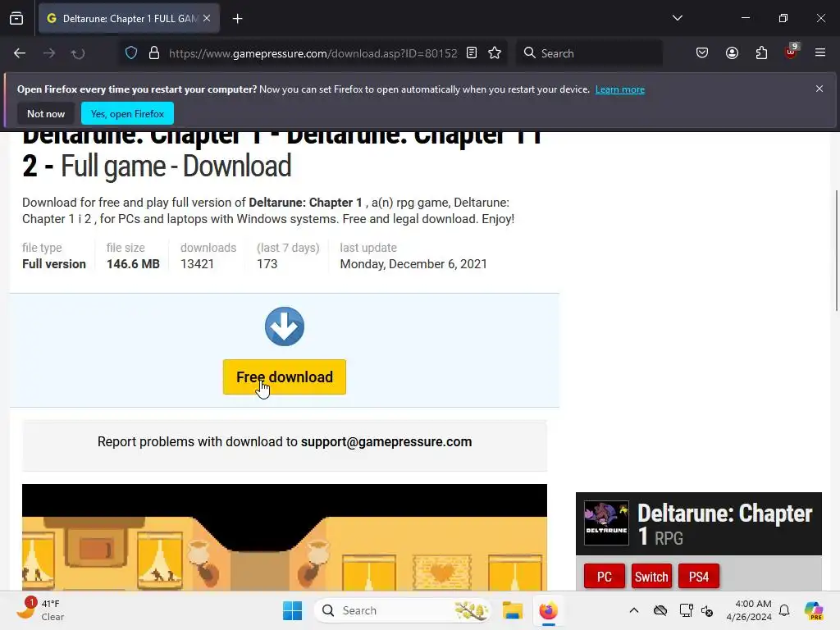Reload the page with refresh icon
The image size is (840, 630).
[x=78, y=53]
